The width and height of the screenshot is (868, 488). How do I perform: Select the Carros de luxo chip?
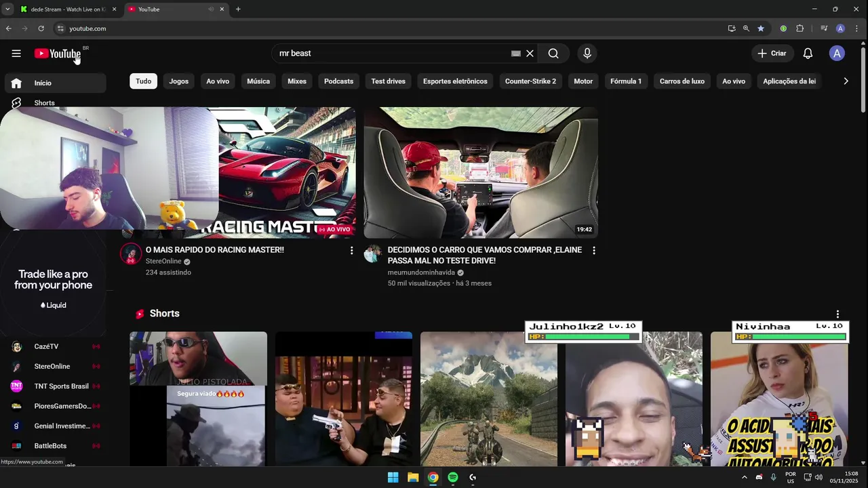tap(682, 81)
